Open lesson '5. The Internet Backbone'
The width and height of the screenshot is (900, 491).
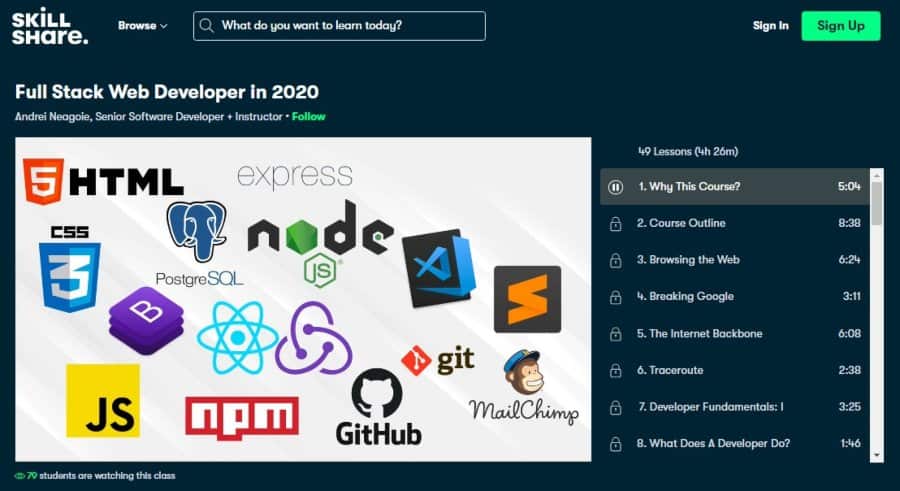734,334
